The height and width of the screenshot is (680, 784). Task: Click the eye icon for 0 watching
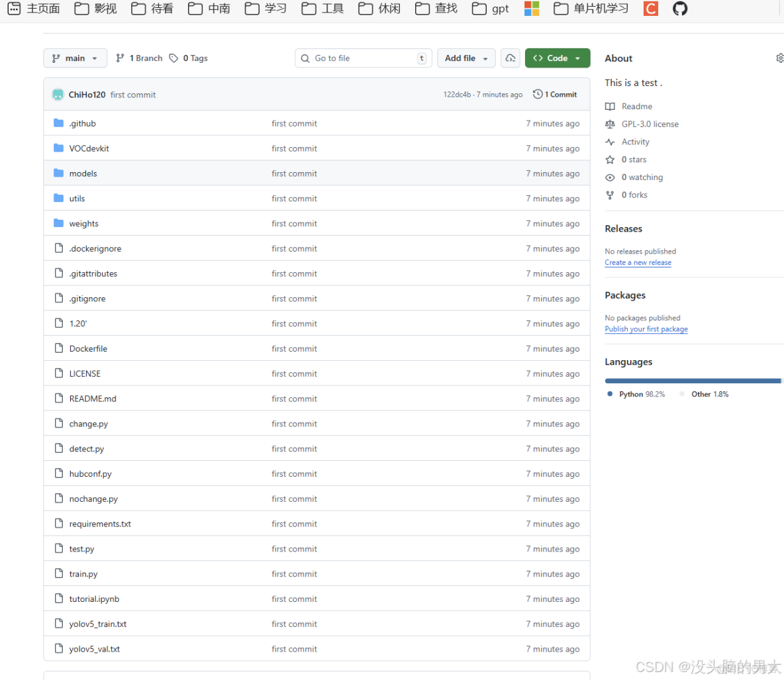(x=609, y=177)
